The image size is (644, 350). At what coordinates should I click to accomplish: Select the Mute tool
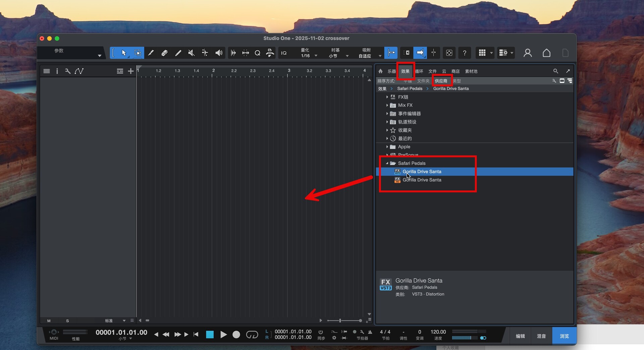point(191,53)
